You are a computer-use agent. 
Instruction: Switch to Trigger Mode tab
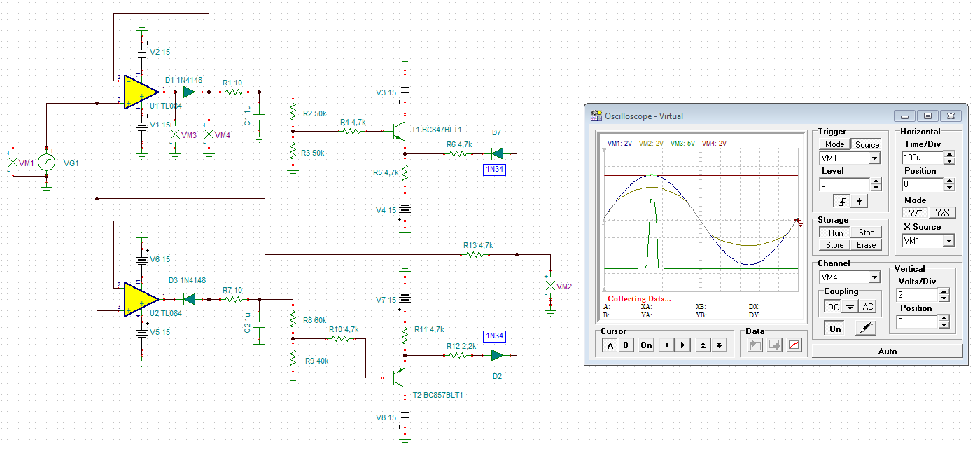point(834,144)
